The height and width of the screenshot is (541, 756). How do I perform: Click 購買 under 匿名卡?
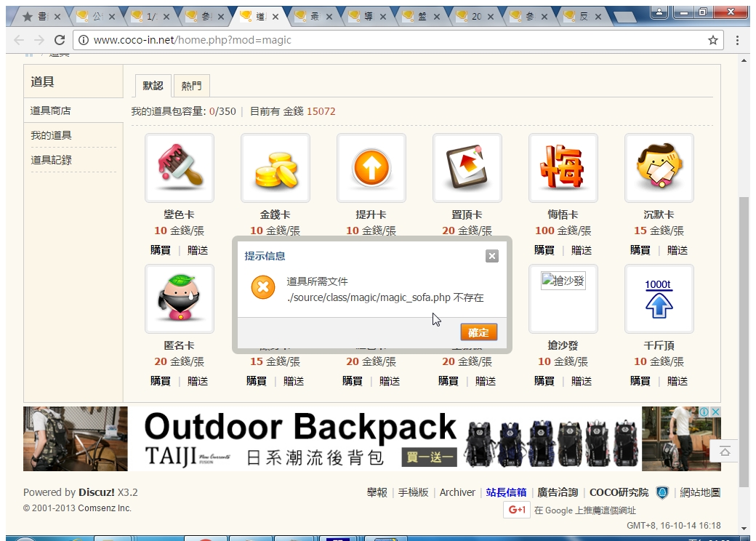[161, 381]
